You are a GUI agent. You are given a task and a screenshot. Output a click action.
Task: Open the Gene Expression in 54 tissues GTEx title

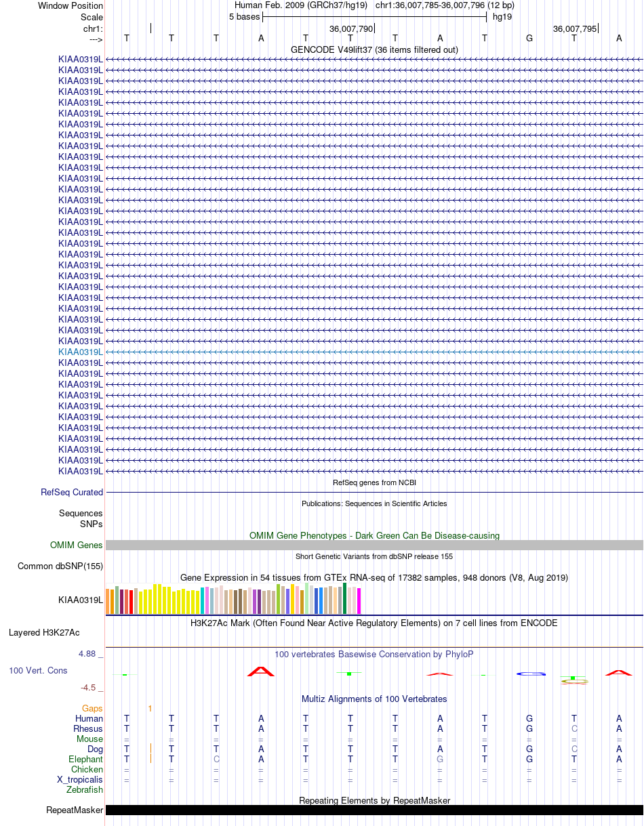pos(374,577)
